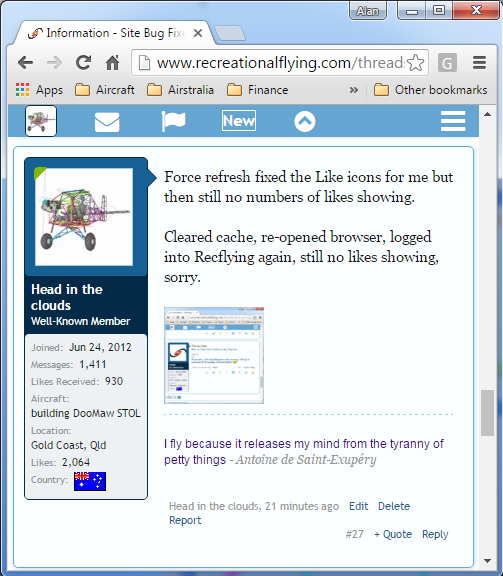Click the Edit link on the post
503x576 pixels.
(x=358, y=506)
